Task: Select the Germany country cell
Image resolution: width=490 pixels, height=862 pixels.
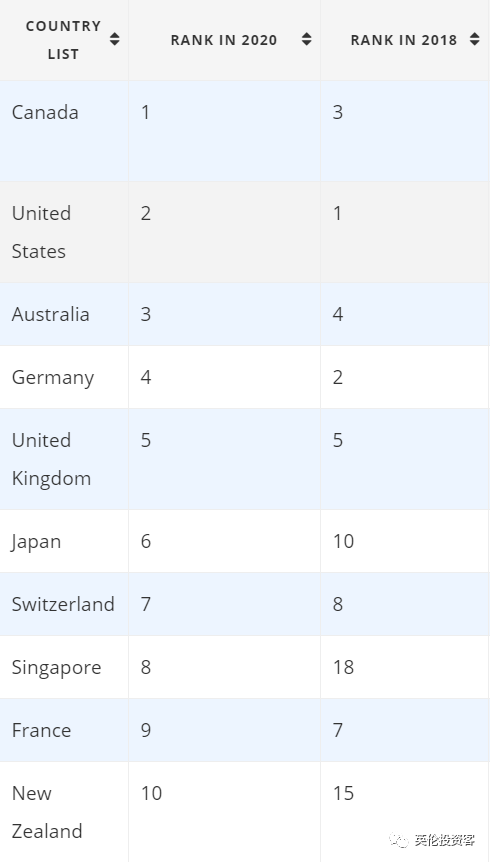Action: pos(64,377)
